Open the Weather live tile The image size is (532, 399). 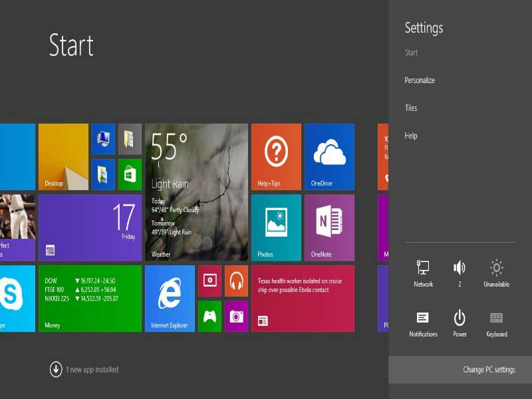tap(196, 192)
